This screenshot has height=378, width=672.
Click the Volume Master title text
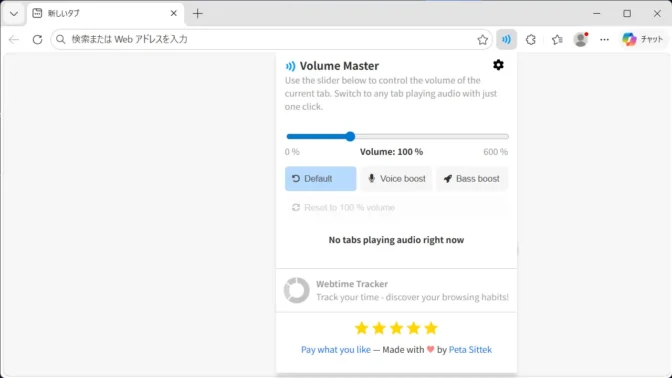click(x=339, y=66)
